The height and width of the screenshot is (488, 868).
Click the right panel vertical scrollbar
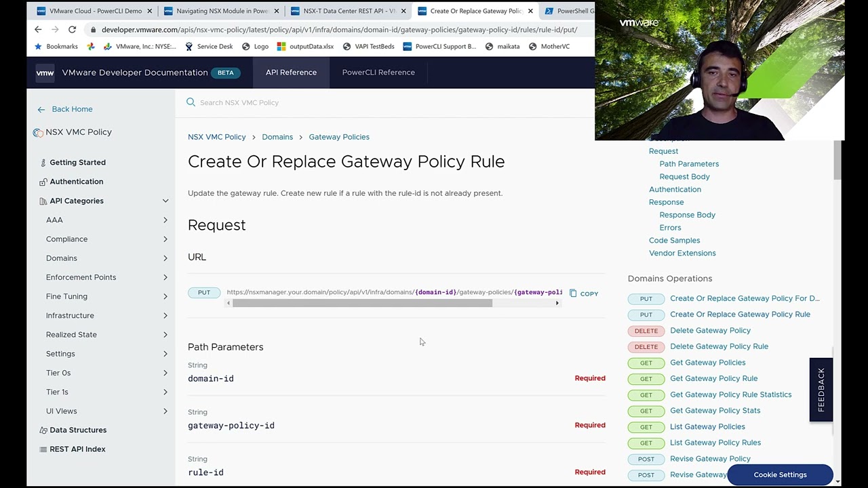pos(837,160)
